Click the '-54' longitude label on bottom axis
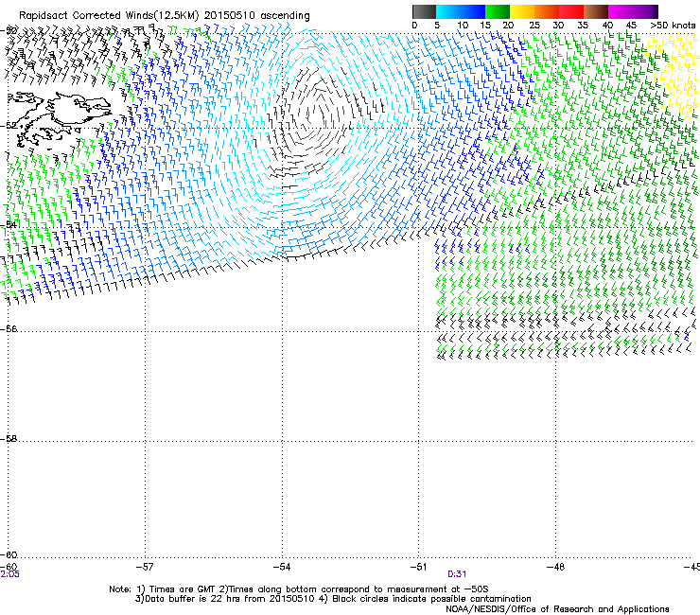The width and height of the screenshot is (700, 615). click(282, 567)
